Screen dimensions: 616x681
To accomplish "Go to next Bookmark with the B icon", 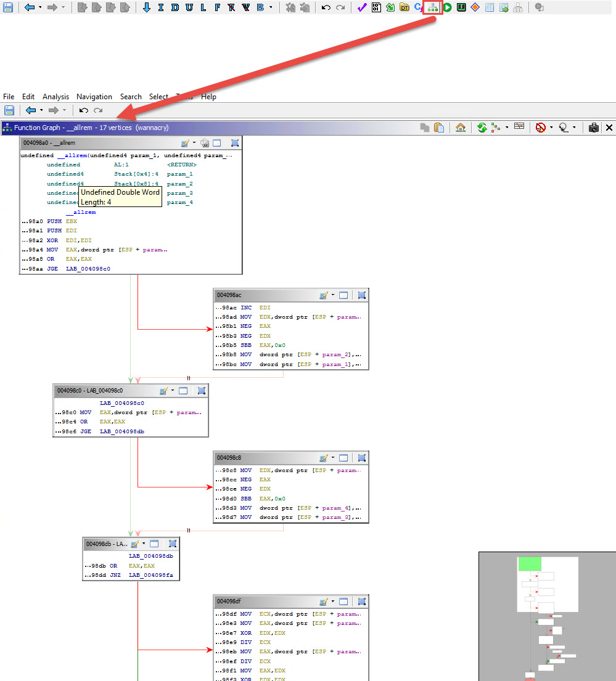I will pyautogui.click(x=260, y=7).
